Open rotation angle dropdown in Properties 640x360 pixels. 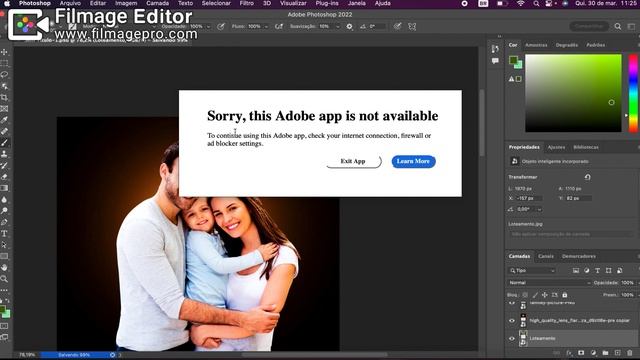[x=540, y=209]
